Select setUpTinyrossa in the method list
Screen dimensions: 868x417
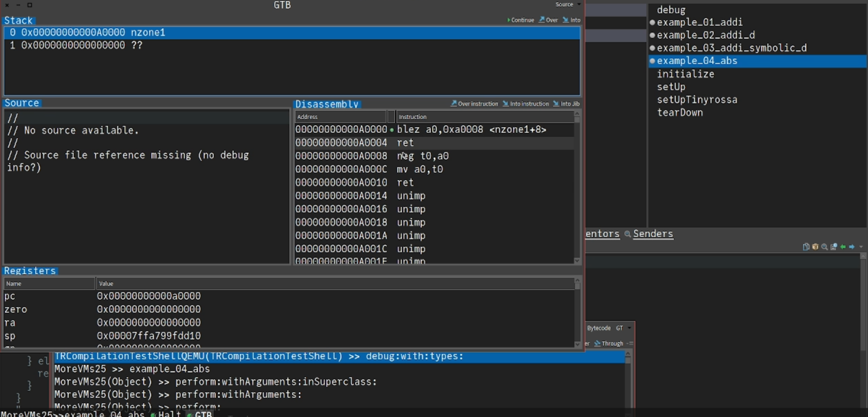pos(757,100)
